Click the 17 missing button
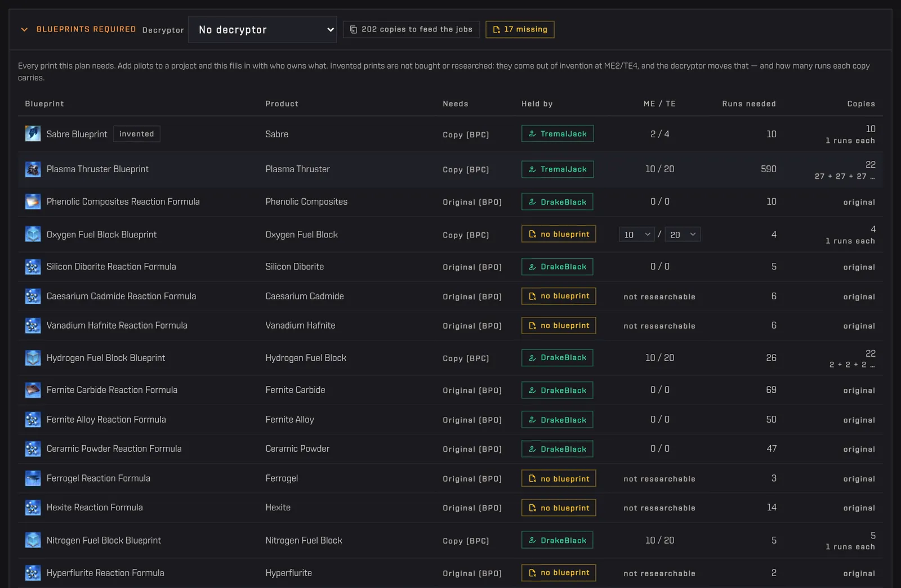 [520, 29]
